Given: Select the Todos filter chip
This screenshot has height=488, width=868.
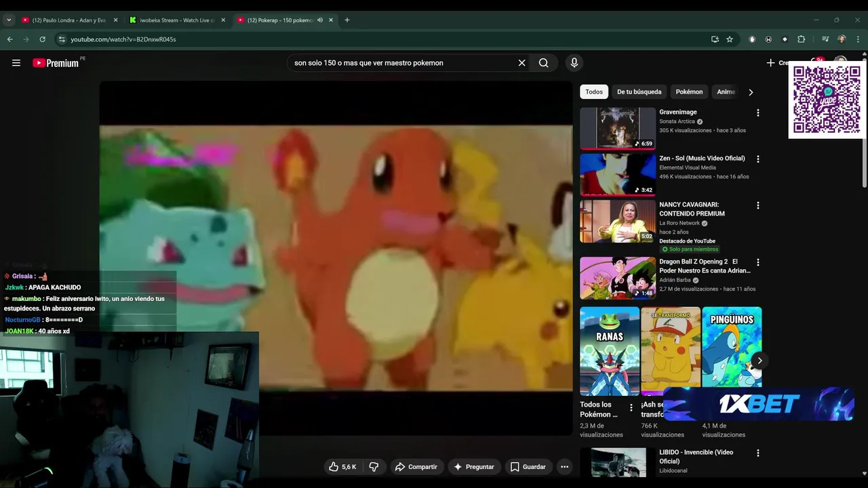Looking at the screenshot, I should click(594, 91).
